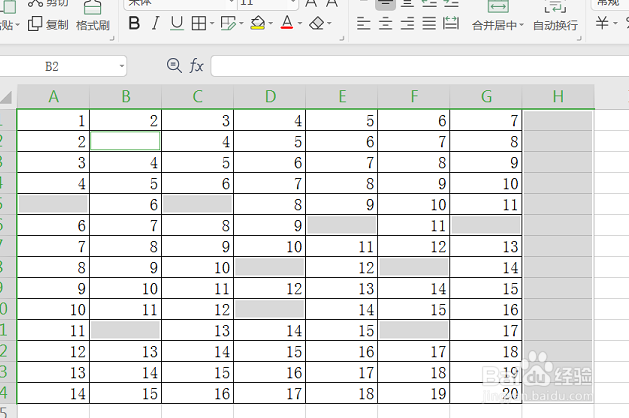
Task: Apply the red font color A
Action: [x=287, y=23]
